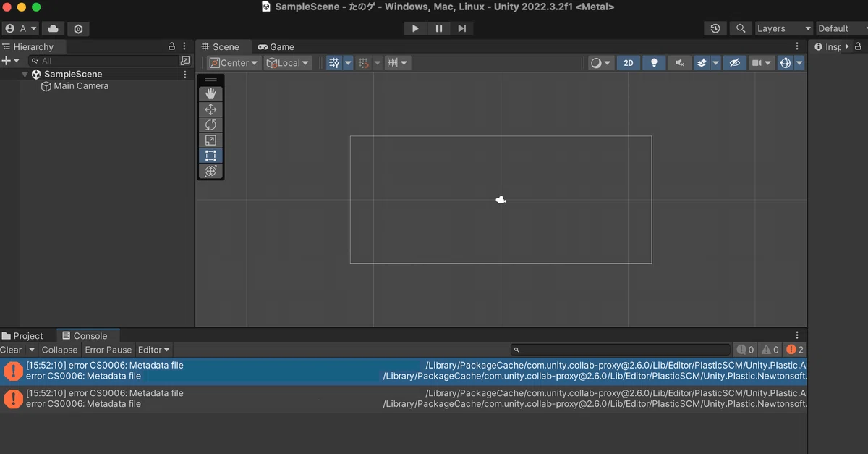Toggle scene lighting bulb

(x=654, y=63)
